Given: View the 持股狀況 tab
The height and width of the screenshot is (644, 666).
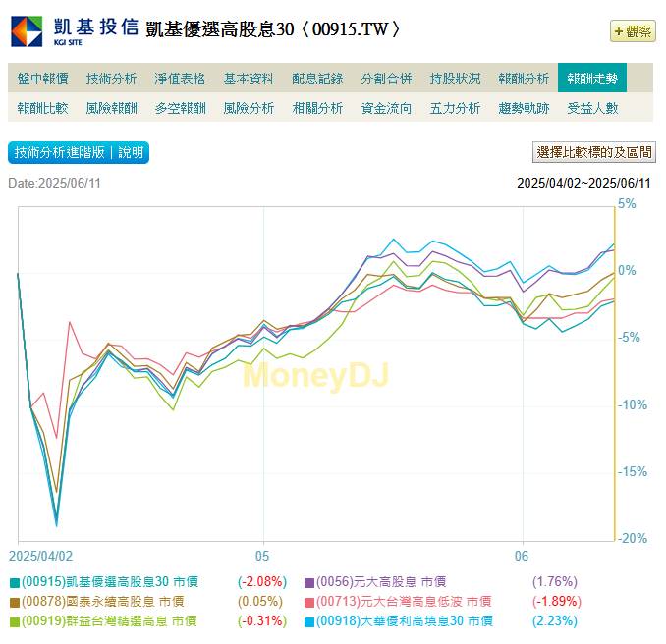Looking at the screenshot, I should [x=455, y=79].
